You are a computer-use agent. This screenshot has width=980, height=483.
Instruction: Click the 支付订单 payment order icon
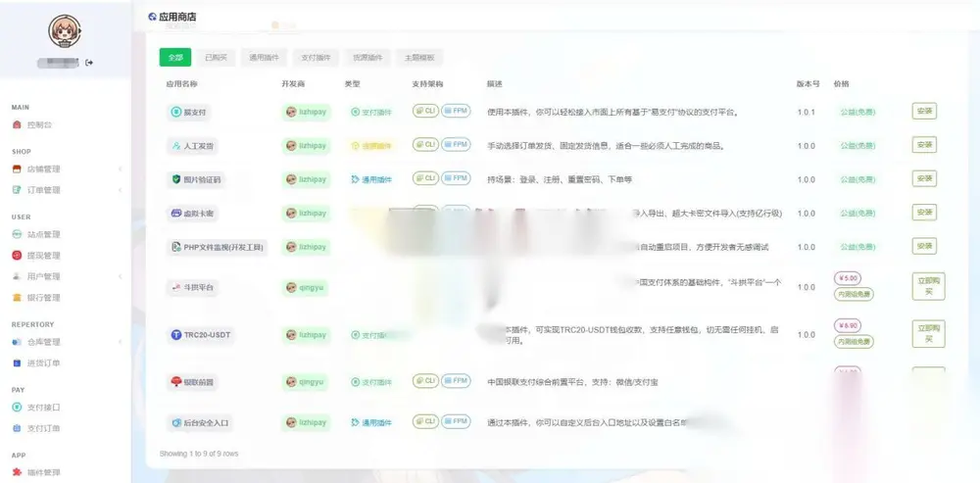tap(17, 429)
